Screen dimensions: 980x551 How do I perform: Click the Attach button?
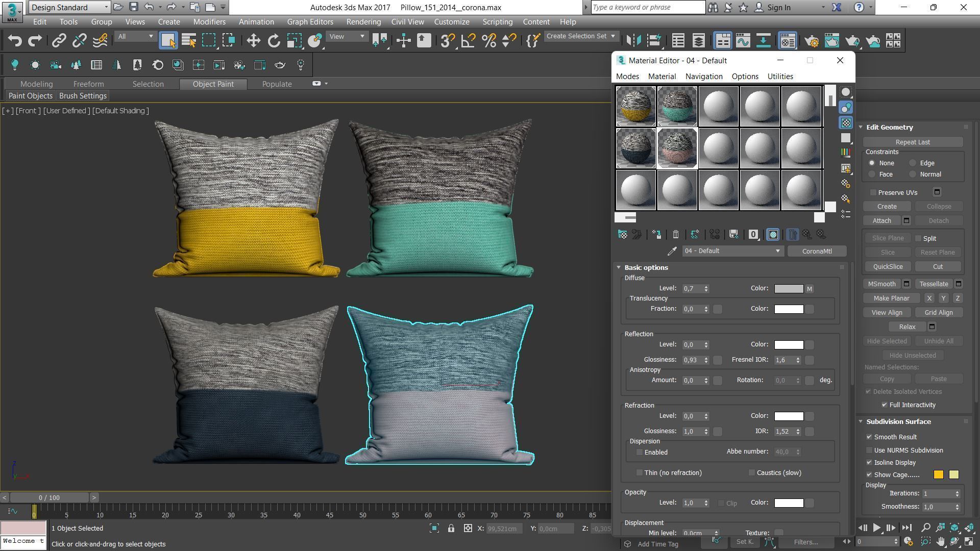881,221
